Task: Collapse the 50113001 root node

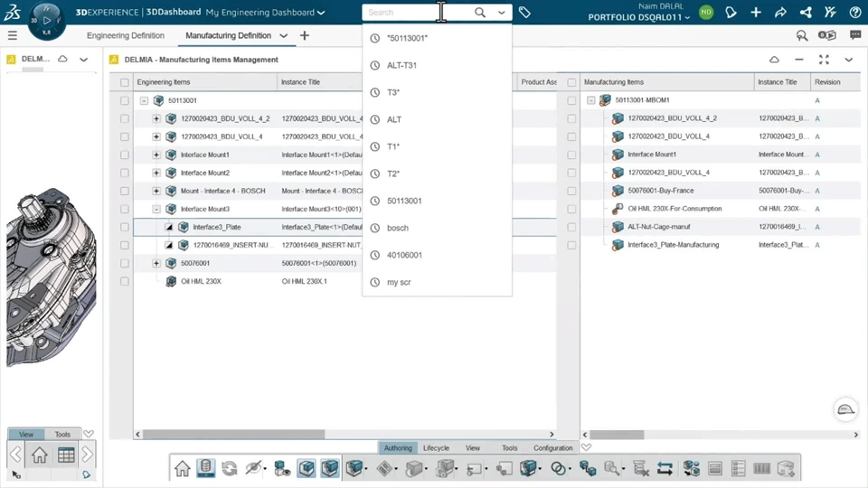Action: coord(144,100)
